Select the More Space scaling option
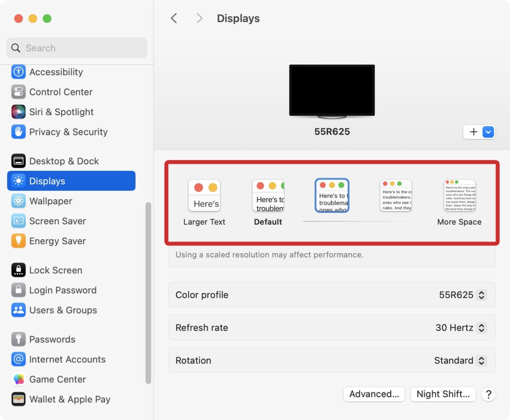This screenshot has height=420, width=510. point(459,195)
